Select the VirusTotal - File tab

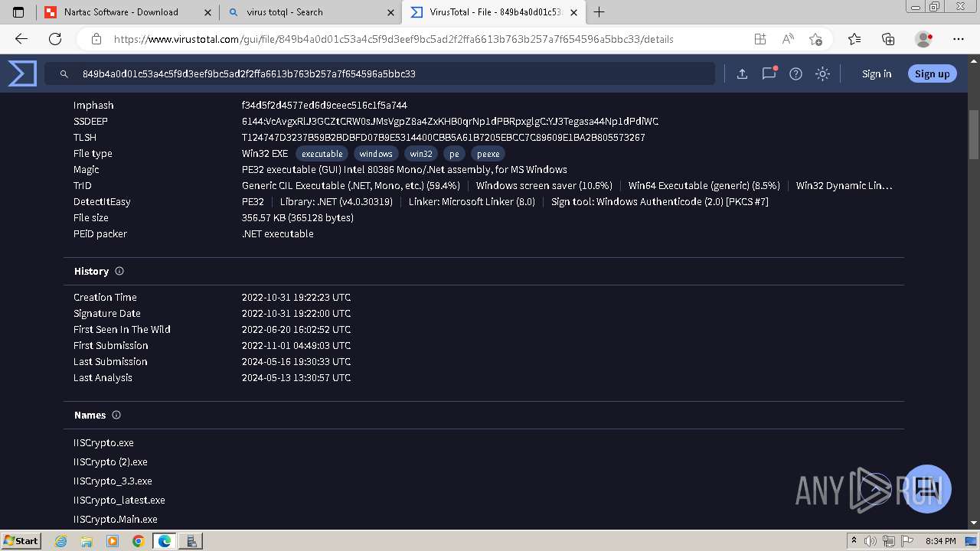[x=495, y=12]
